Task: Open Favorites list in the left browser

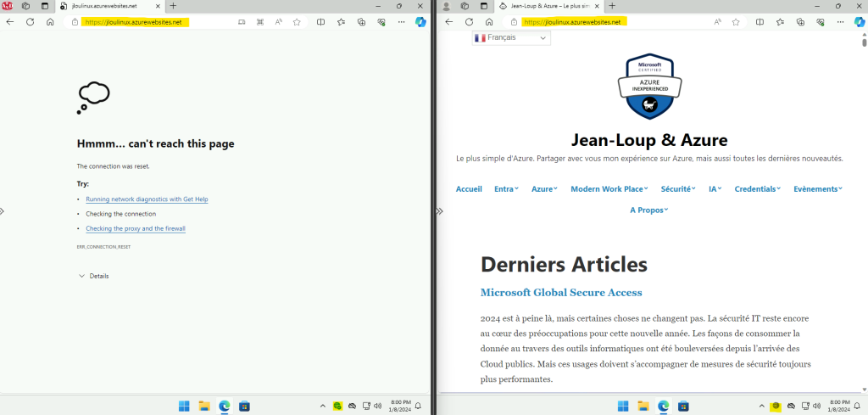Action: [x=341, y=22]
